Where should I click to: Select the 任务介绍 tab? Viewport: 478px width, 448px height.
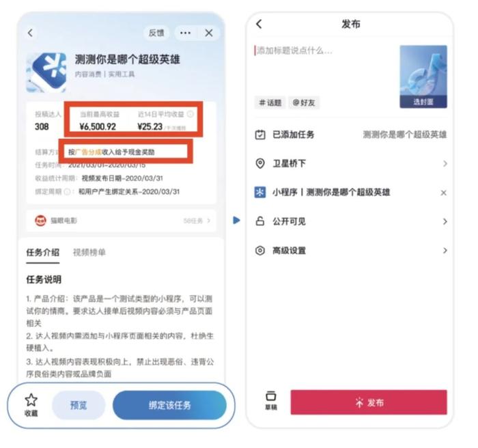pos(42,252)
